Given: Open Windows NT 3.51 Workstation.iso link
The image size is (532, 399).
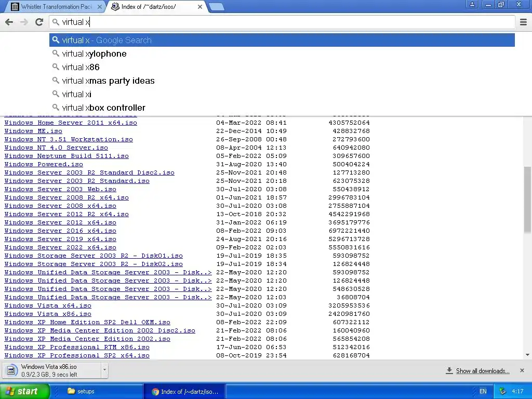Looking at the screenshot, I should point(69,139).
